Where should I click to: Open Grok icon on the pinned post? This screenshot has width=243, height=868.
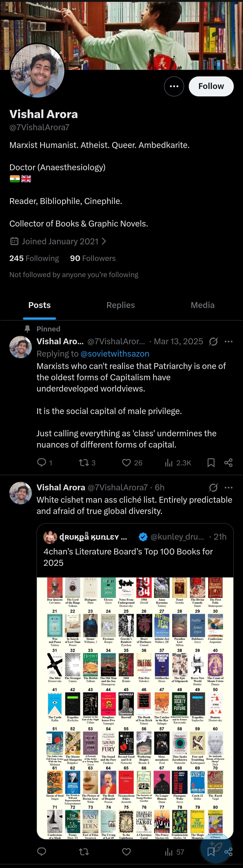pos(213,341)
